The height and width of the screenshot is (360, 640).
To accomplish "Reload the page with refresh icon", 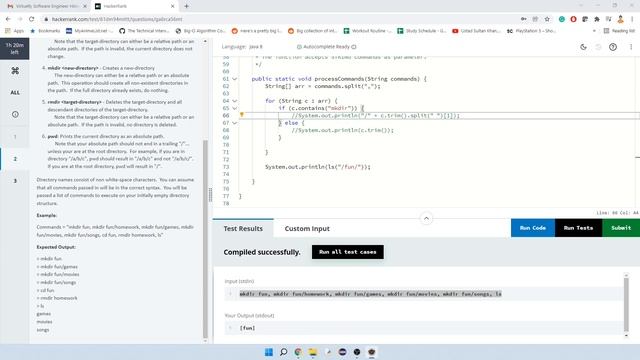I will tap(31, 19).
